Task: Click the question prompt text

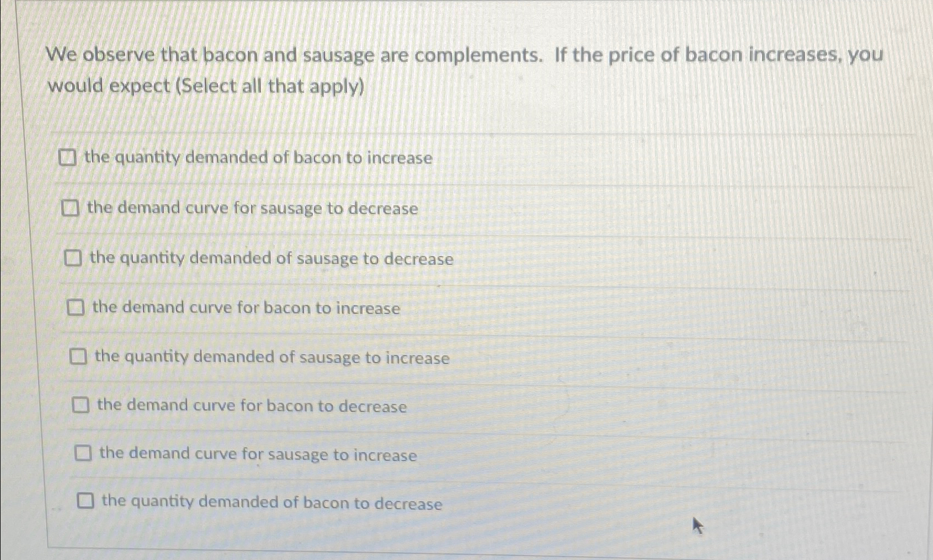Action: (386, 55)
